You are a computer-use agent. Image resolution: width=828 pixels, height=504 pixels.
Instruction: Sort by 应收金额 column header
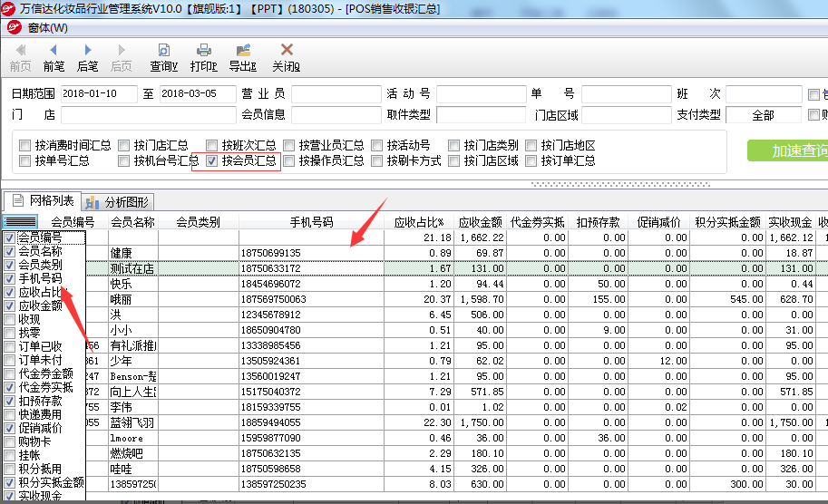480,222
